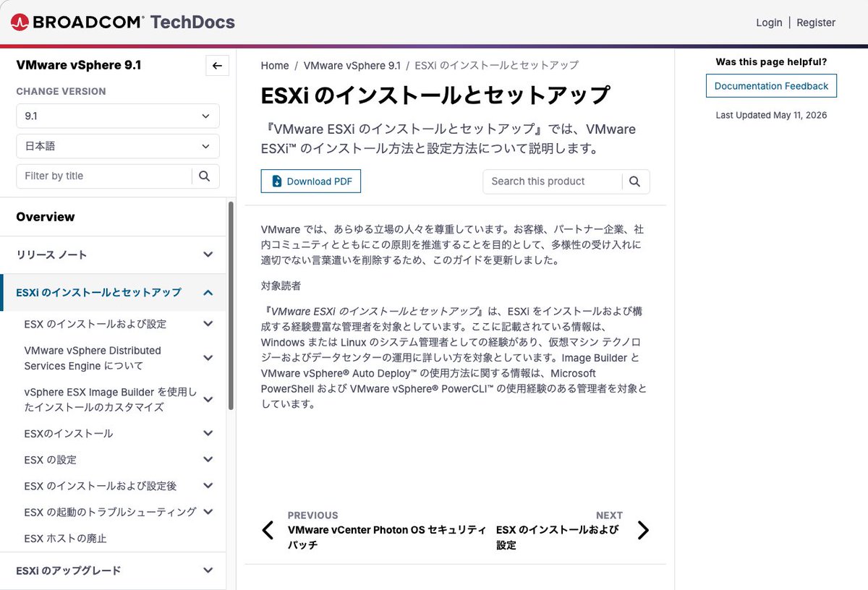The width and height of the screenshot is (868, 590).
Task: Click the sidebar vertical scrollbar
Action: 231,305
